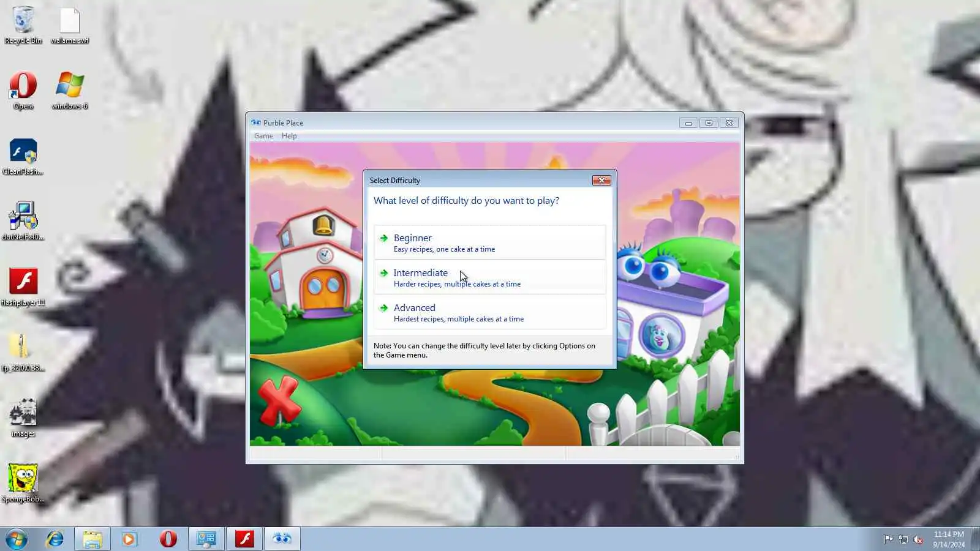Click the muted volume tray icon
The height and width of the screenshot is (551, 980).
[x=919, y=539]
